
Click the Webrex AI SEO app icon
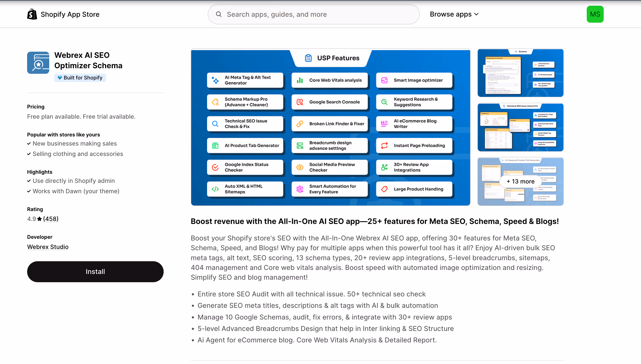click(x=38, y=63)
